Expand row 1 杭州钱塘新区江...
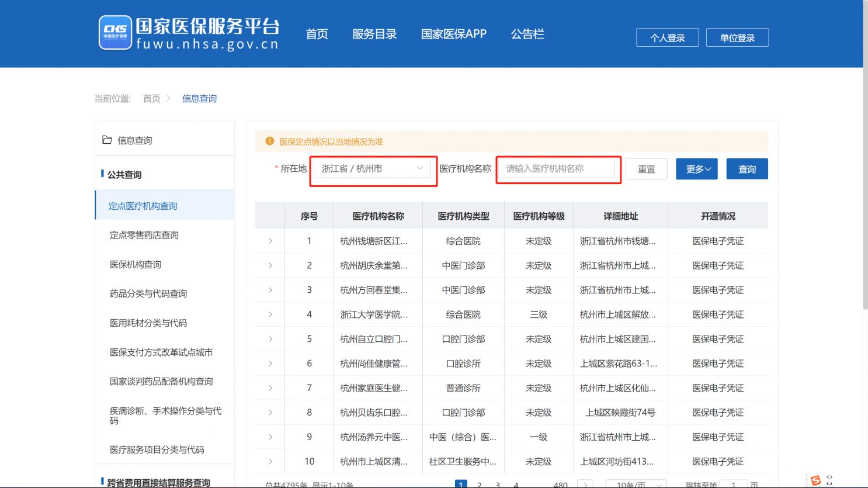 (x=270, y=241)
